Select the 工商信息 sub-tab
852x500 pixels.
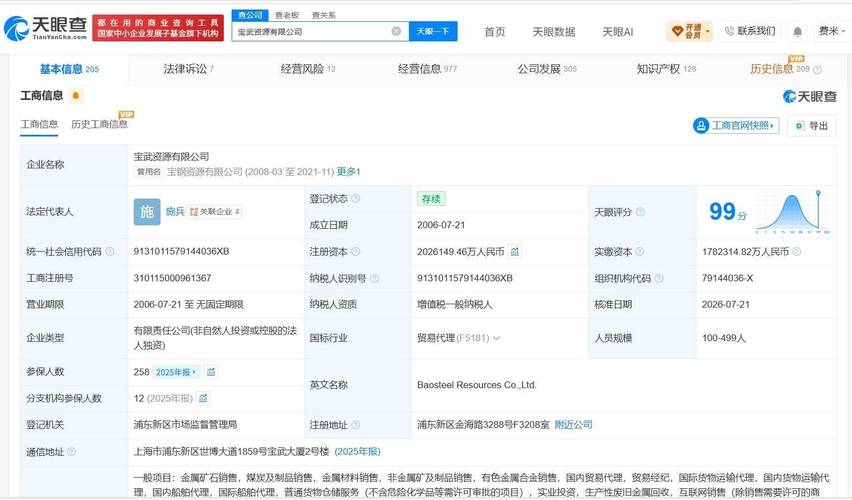pos(39,124)
